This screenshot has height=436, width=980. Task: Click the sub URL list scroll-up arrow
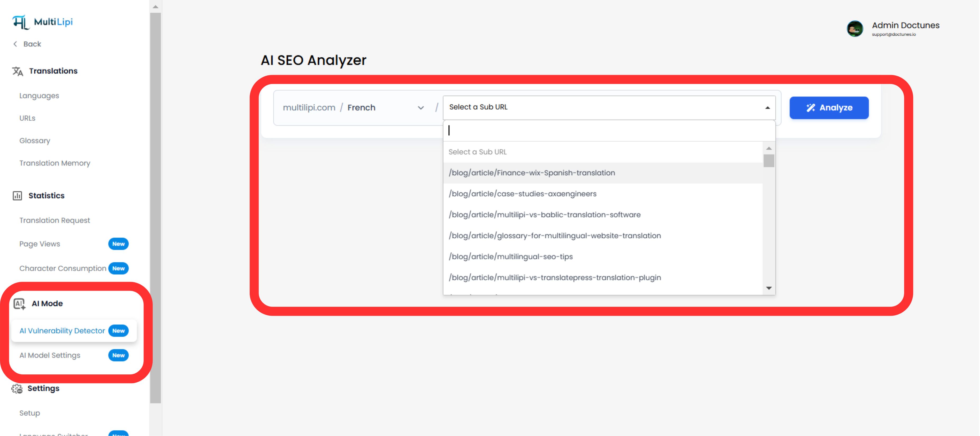click(768, 149)
